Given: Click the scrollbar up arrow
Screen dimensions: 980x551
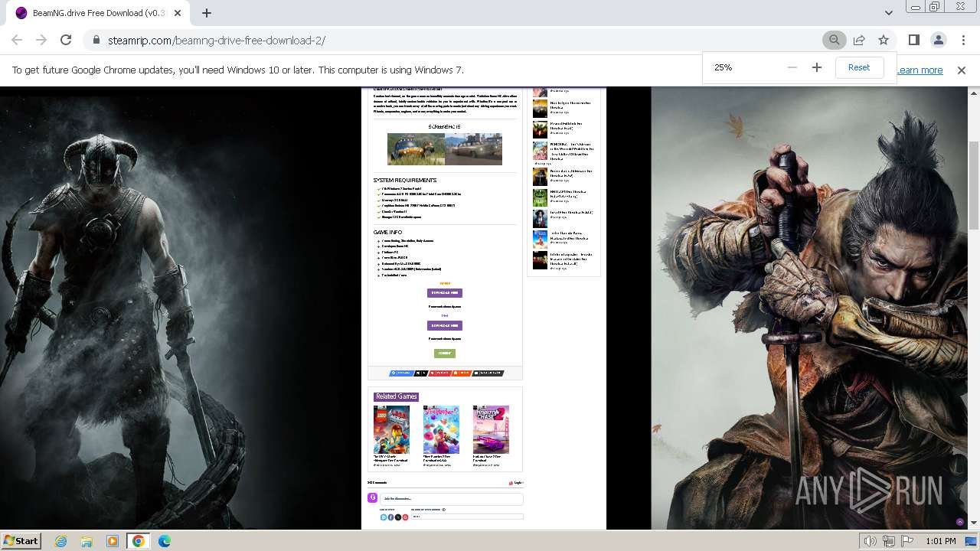Looking at the screenshot, I should 974,92.
